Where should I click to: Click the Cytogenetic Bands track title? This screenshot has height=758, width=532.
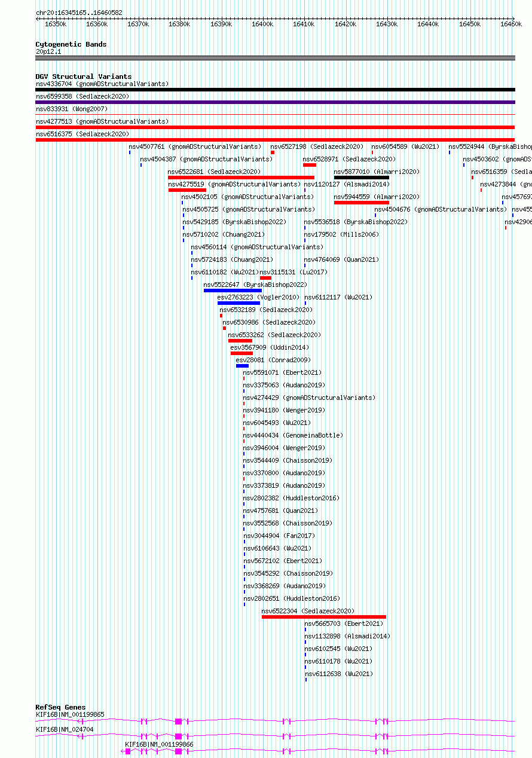click(71, 44)
